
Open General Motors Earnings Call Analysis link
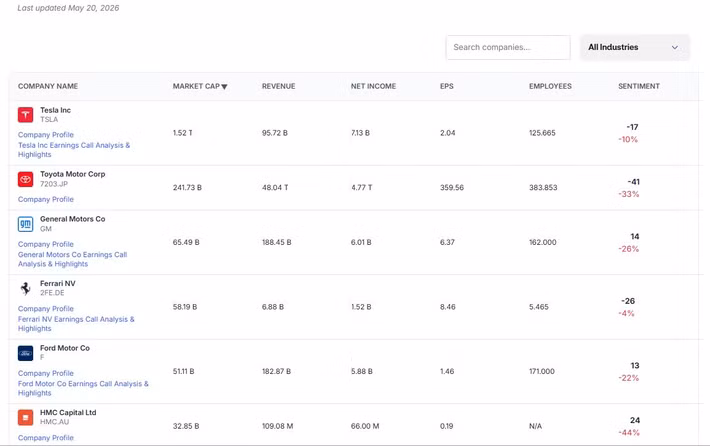point(72,259)
